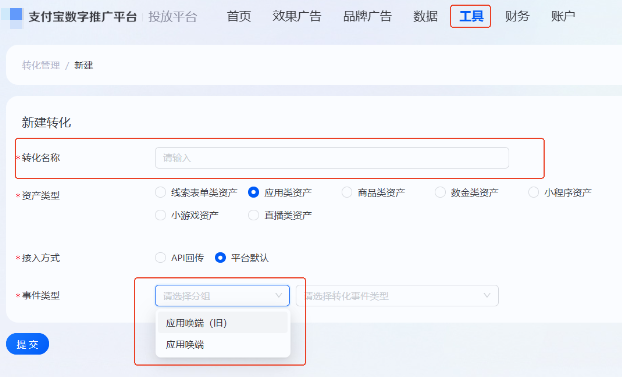This screenshot has height=377, width=622.
Task: Go back via 转化管理 breadcrumb link
Action: click(x=40, y=65)
